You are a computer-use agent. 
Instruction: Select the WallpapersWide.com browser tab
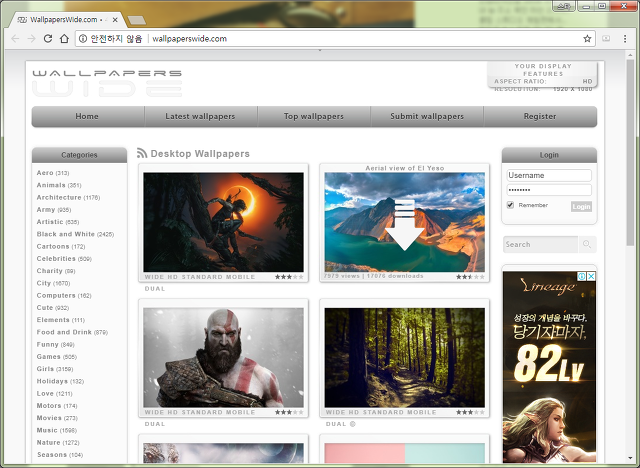click(x=65, y=19)
